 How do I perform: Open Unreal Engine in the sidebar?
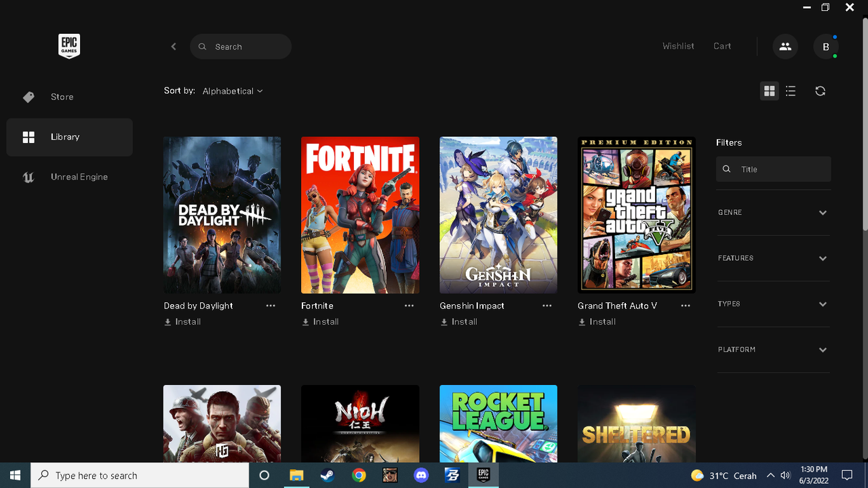coord(70,177)
